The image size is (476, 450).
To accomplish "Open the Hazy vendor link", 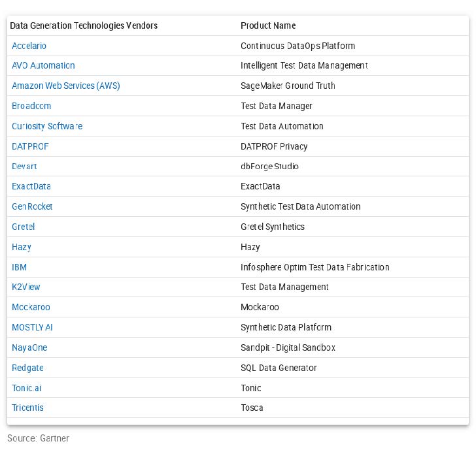I will pyautogui.click(x=22, y=247).
